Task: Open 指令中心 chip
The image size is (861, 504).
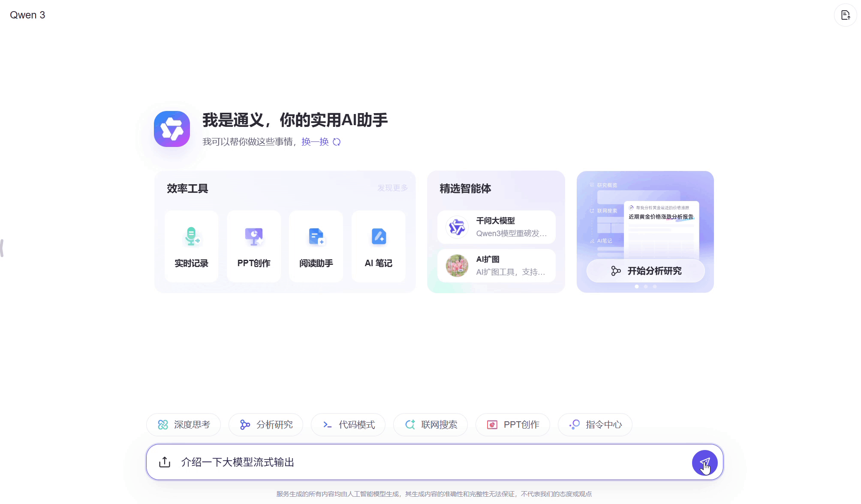Action: [595, 425]
